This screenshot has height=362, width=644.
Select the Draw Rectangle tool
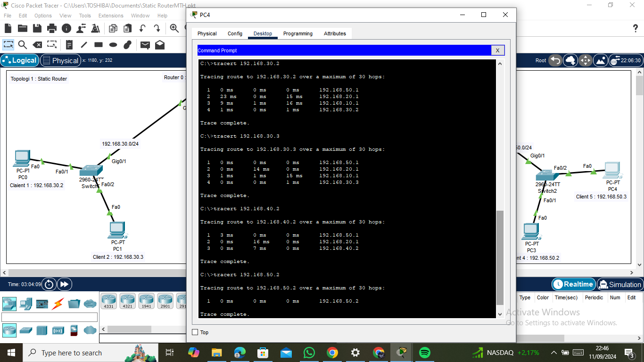(99, 45)
